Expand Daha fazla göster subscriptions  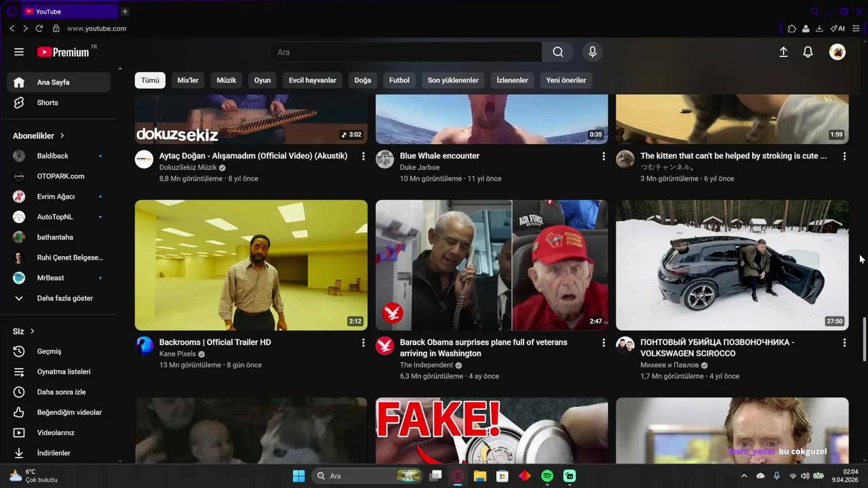coord(58,298)
